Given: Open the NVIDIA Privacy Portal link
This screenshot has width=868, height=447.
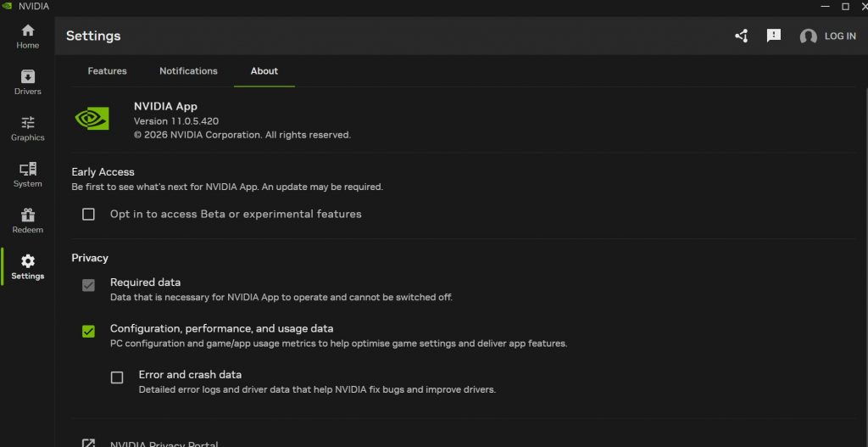Looking at the screenshot, I should coord(164,444).
